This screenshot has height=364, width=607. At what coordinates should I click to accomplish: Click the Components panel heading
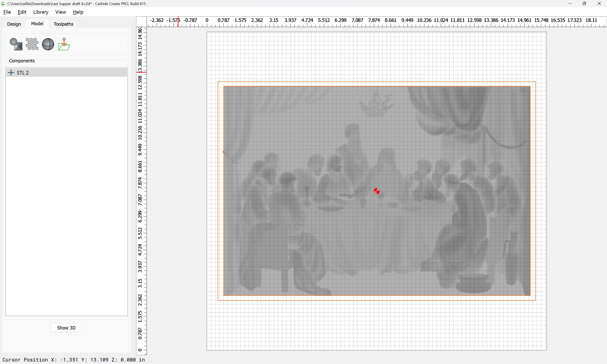pos(22,61)
